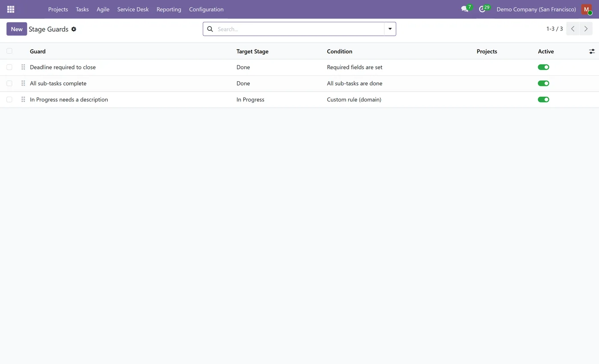Click the Stage Guards breadcrumb title
The width and height of the screenshot is (599, 364).
pyautogui.click(x=48, y=29)
